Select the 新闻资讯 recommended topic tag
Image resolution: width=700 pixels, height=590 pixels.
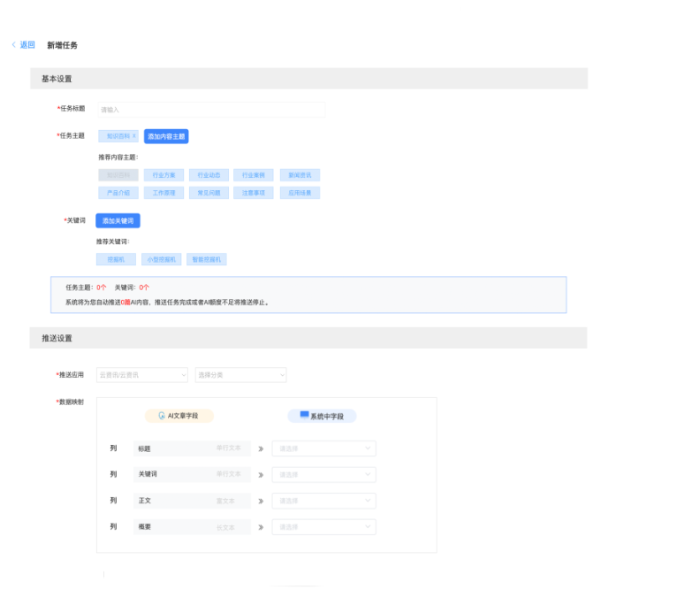tap(300, 175)
